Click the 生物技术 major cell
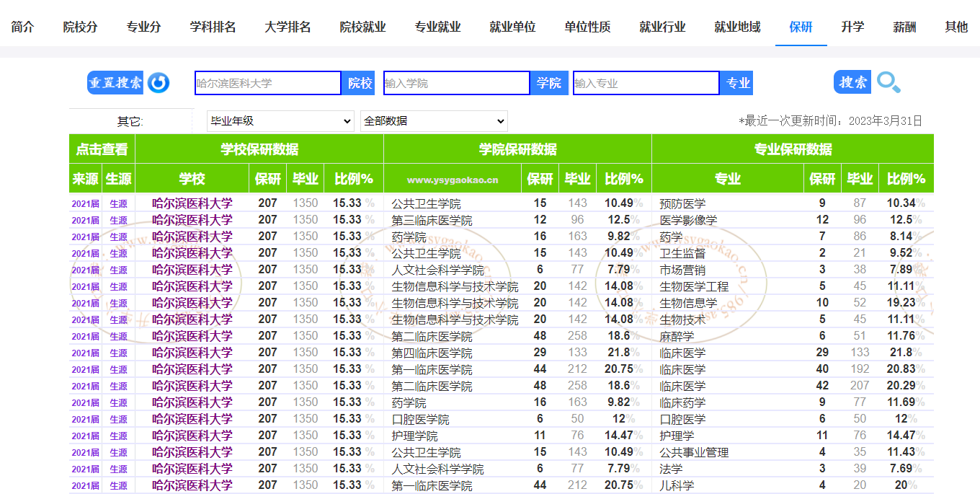 point(683,320)
